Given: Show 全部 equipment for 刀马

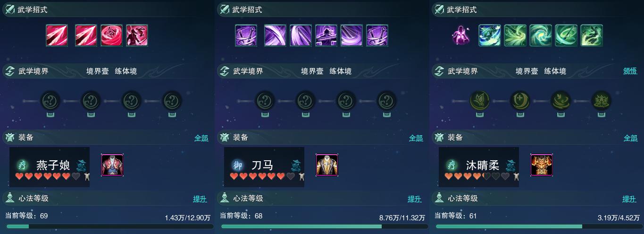Looking at the screenshot, I should tap(416, 138).
